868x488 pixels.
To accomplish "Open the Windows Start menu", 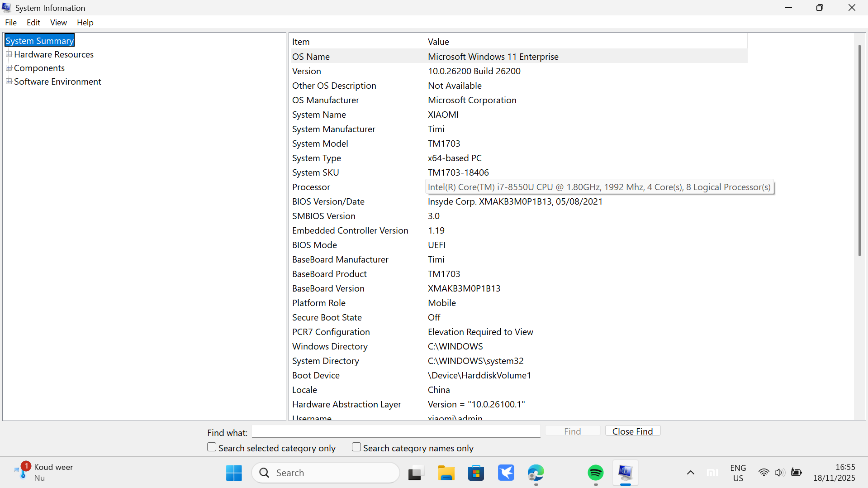I will coord(234,473).
